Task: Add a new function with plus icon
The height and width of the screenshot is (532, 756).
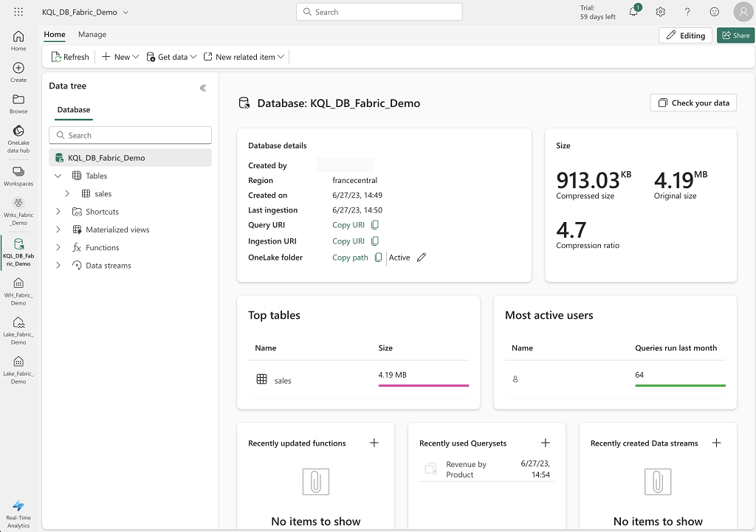Action: tap(374, 443)
